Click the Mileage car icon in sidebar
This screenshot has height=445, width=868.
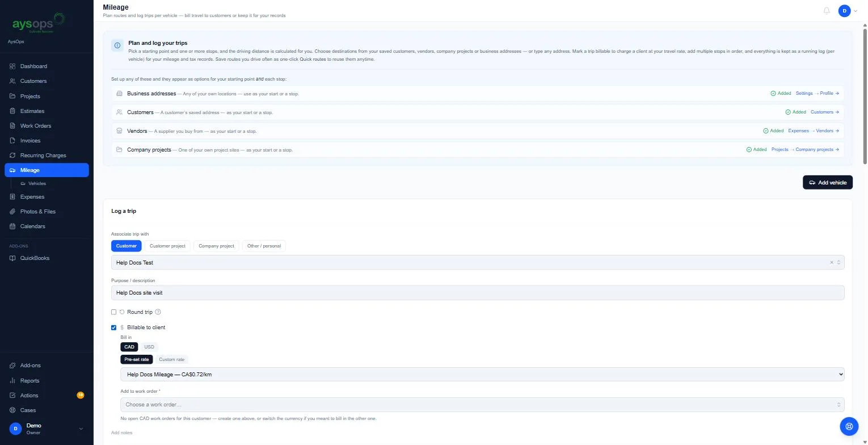[12, 170]
